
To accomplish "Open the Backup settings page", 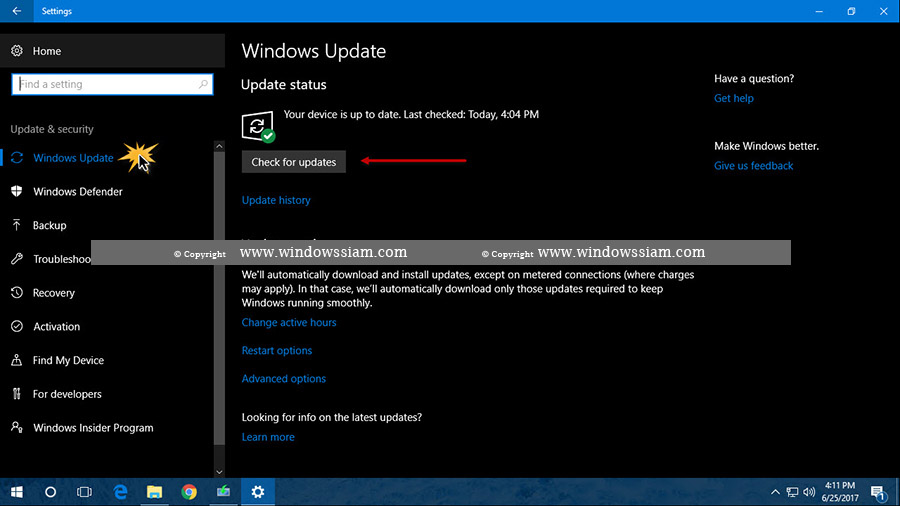I will click(49, 225).
